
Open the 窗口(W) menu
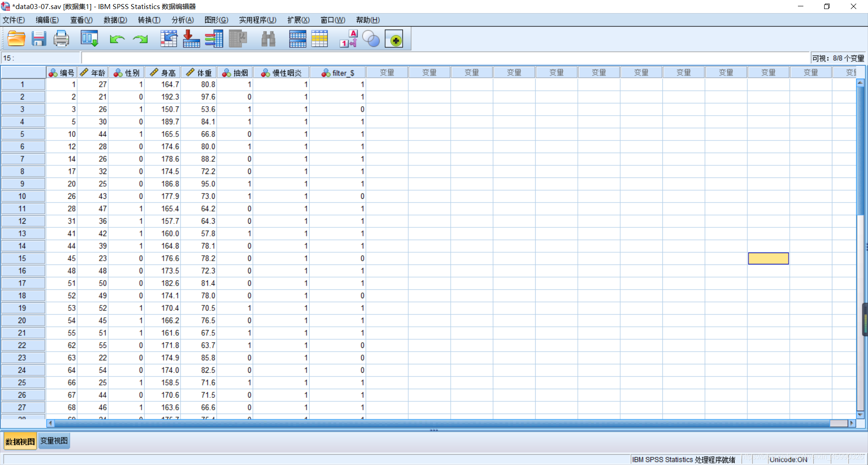coord(333,20)
